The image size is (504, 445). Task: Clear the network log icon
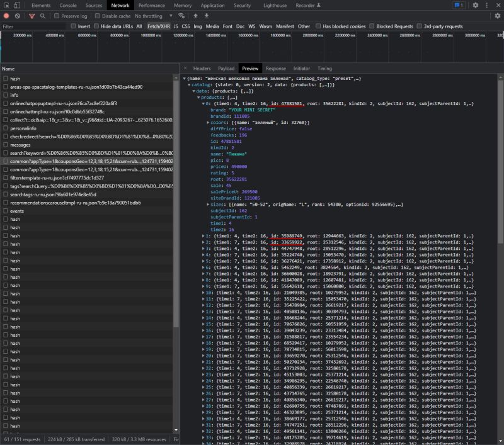coord(18,16)
